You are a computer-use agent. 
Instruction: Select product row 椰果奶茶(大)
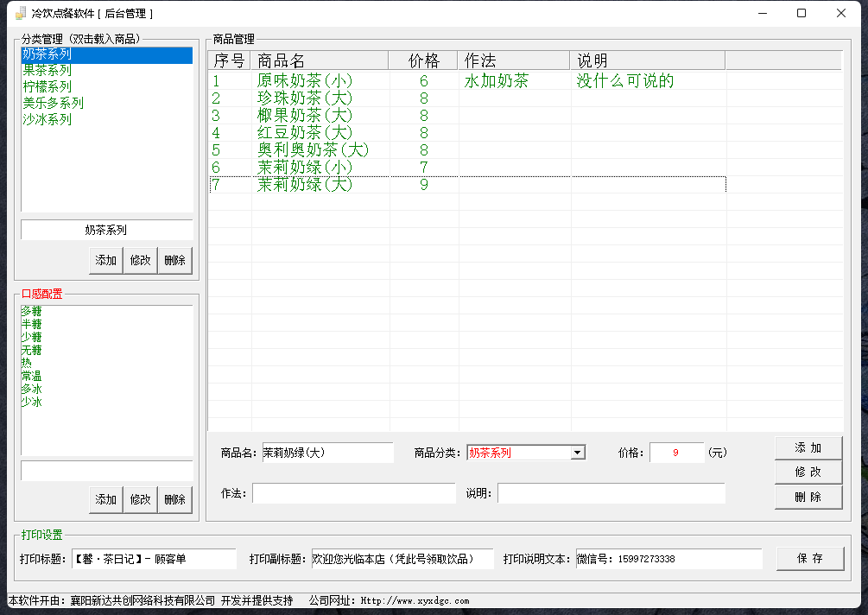coord(468,115)
